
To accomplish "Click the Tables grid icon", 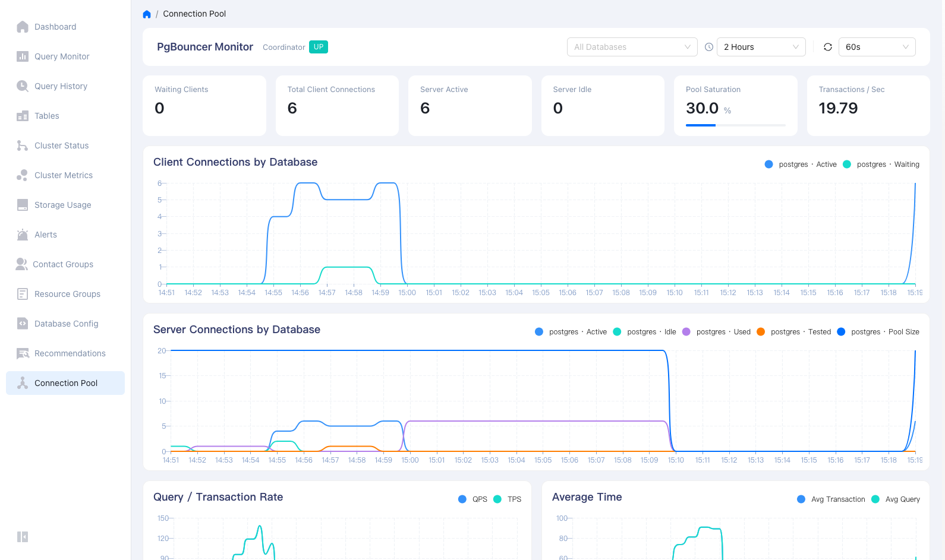I will coord(23,116).
